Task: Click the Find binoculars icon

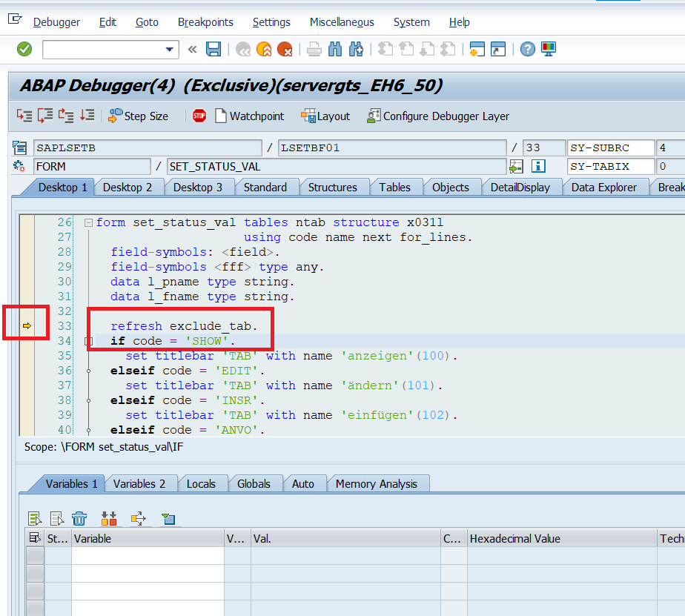Action: pyautogui.click(x=335, y=50)
